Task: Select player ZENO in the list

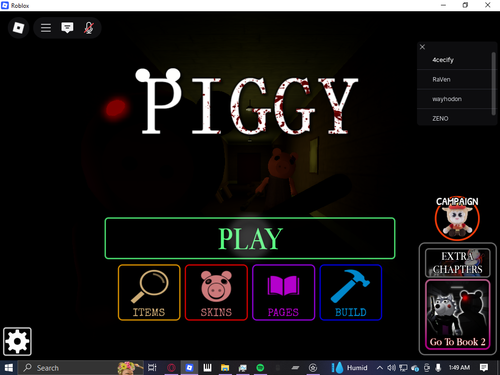Action: (455, 118)
